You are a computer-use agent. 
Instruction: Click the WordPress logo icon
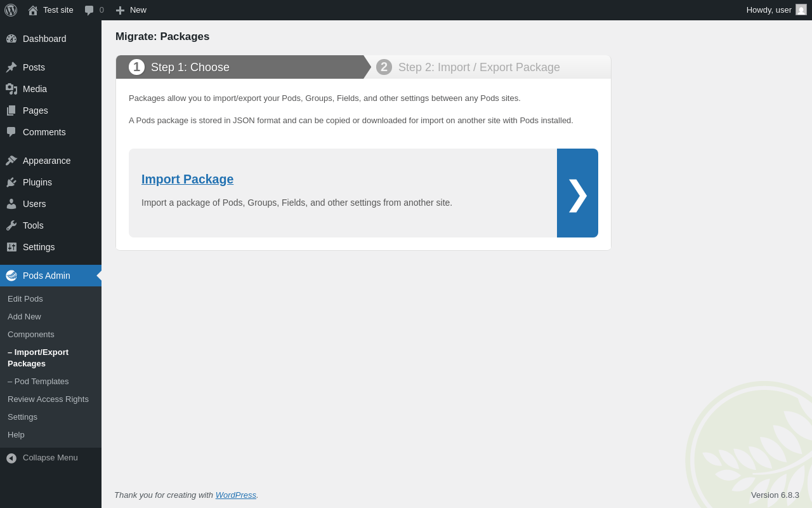(x=11, y=10)
